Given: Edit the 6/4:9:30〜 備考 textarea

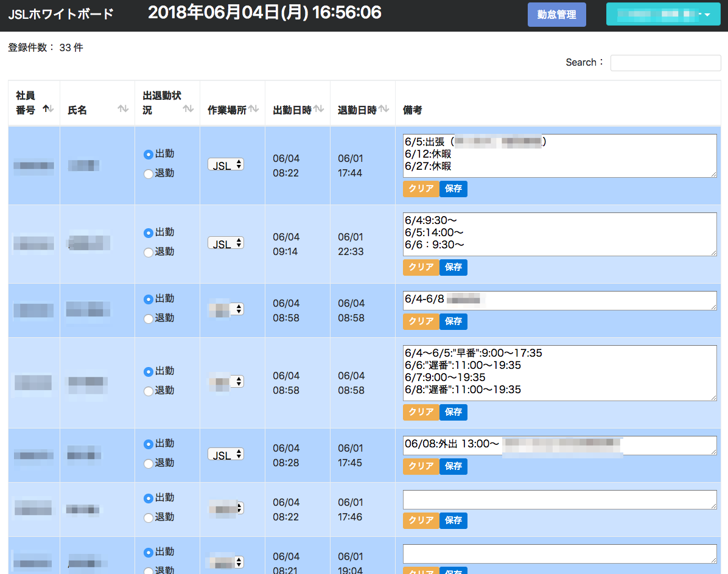Looking at the screenshot, I should [x=560, y=234].
